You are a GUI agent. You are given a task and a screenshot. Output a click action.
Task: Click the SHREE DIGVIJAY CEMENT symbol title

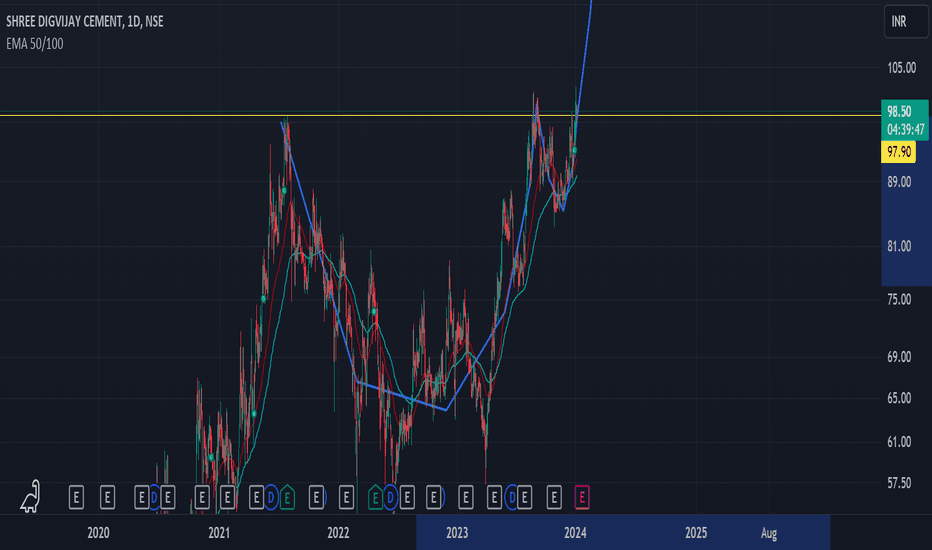84,21
